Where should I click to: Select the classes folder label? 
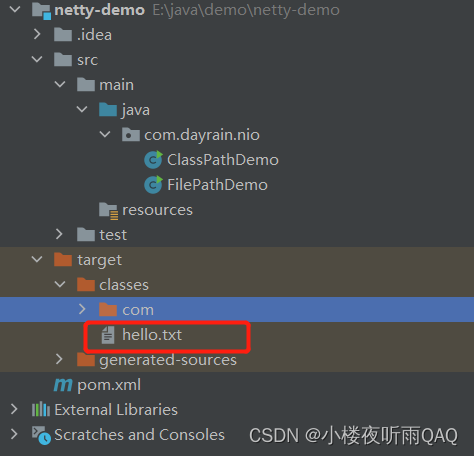124,285
